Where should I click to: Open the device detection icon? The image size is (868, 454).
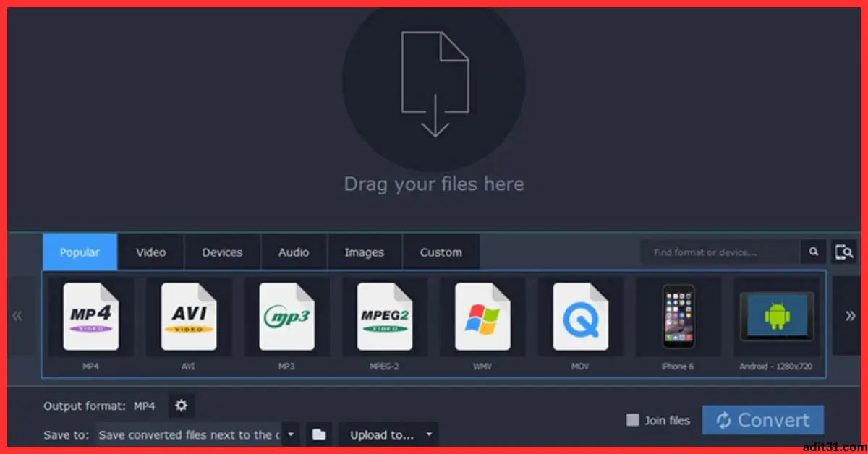pyautogui.click(x=844, y=252)
